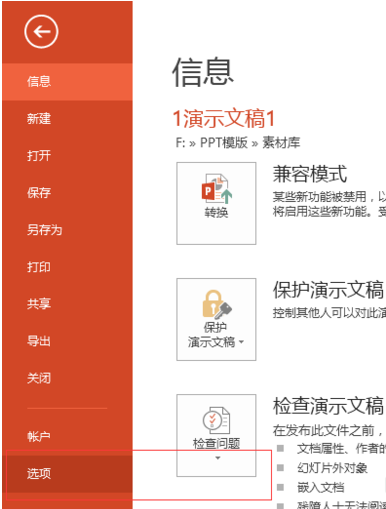The height and width of the screenshot is (509, 386).
Task: Click the 保护演示文稿 heading text
Action: [329, 290]
